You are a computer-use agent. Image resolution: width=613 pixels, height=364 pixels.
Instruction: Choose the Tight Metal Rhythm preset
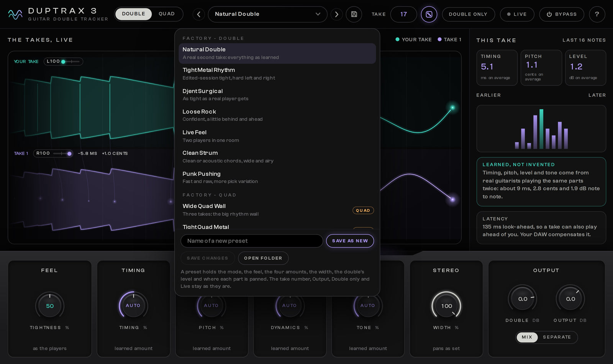(277, 74)
